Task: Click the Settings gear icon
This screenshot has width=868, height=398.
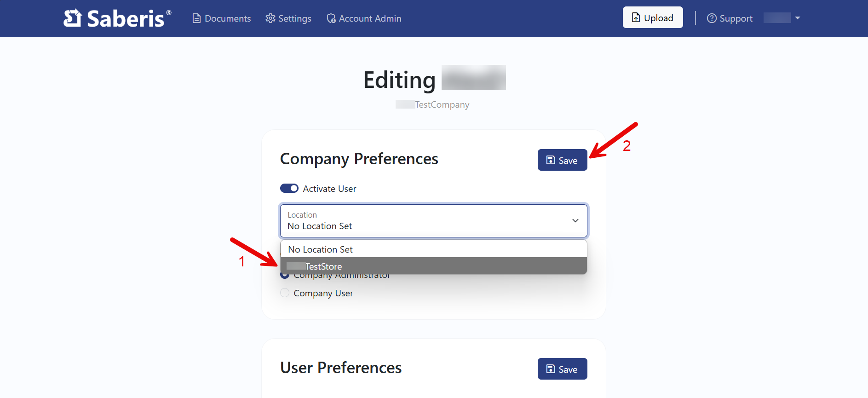Action: tap(270, 18)
